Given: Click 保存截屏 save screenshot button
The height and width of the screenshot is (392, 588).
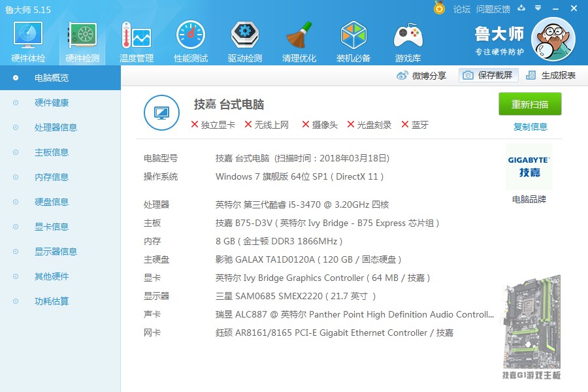Looking at the screenshot, I should click(489, 75).
